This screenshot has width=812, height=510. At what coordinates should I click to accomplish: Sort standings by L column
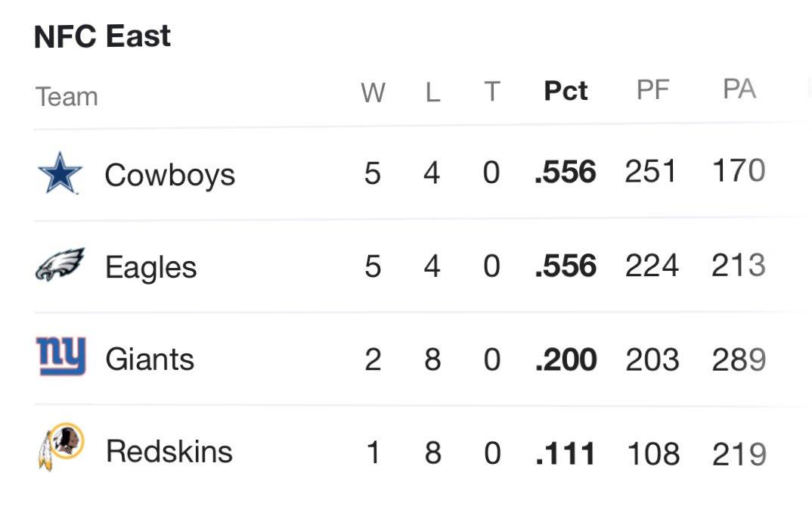[432, 92]
